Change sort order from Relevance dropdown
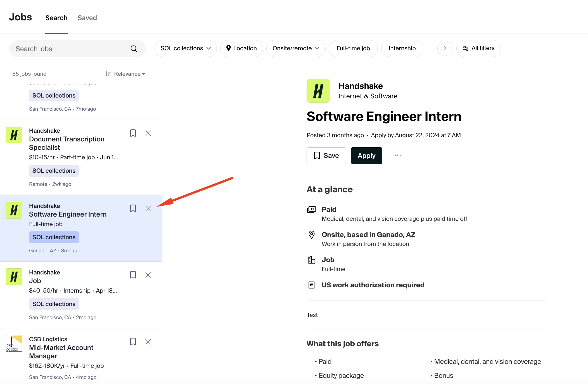 coord(125,74)
